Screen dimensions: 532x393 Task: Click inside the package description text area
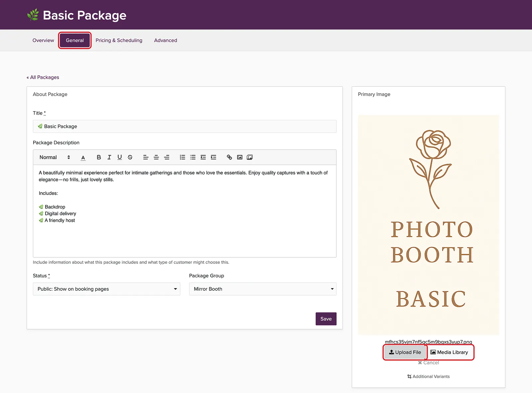[x=185, y=211]
